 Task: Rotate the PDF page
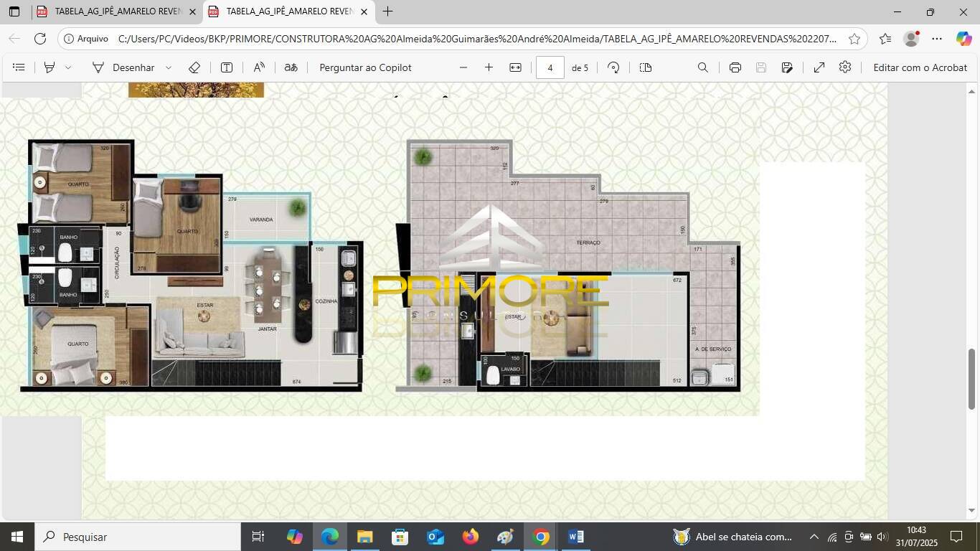click(613, 67)
